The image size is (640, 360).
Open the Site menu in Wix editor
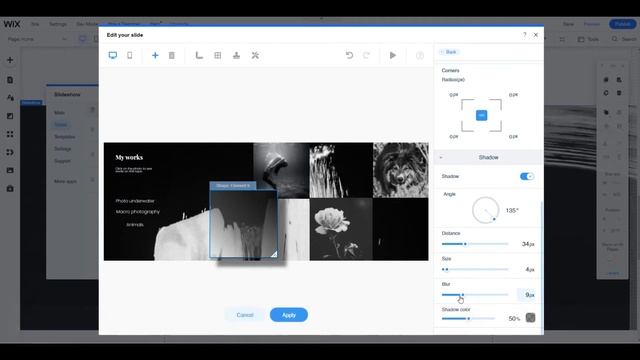[x=35, y=24]
